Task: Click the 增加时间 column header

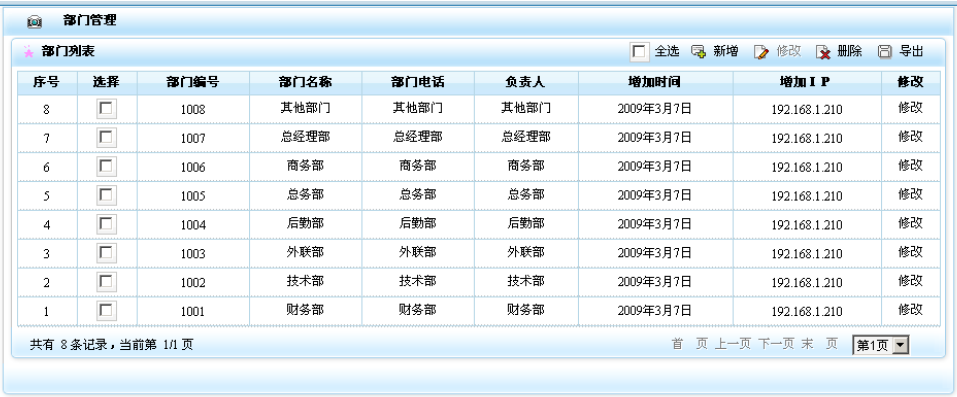Action: click(x=655, y=82)
